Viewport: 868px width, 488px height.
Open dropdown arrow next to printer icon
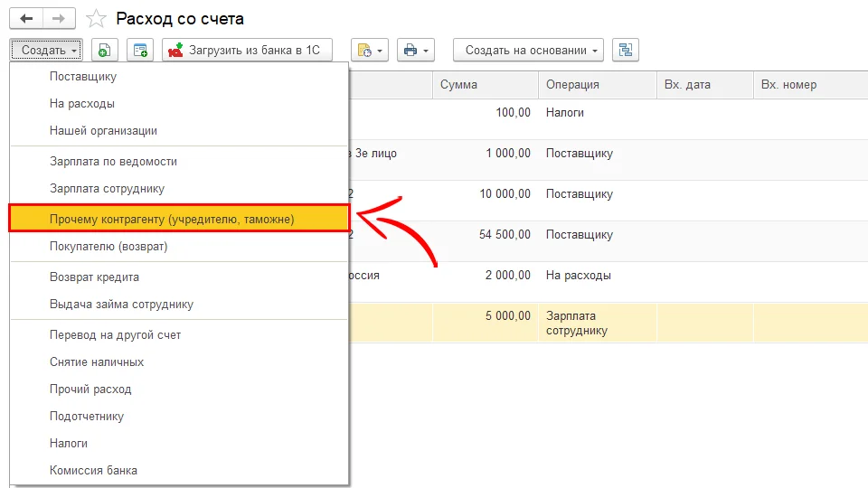click(x=427, y=51)
